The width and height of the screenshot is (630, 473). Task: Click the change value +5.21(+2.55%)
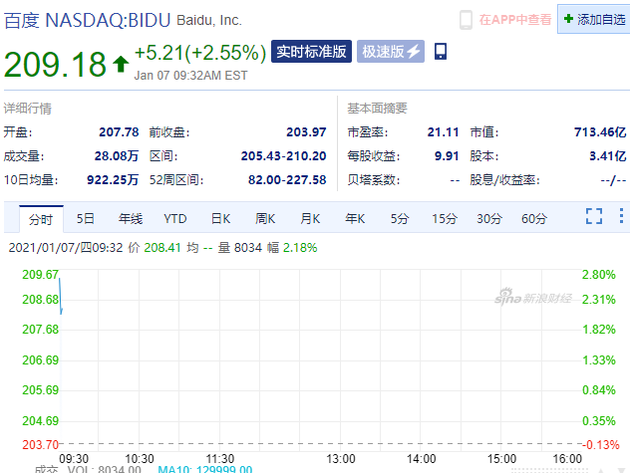[x=200, y=53]
